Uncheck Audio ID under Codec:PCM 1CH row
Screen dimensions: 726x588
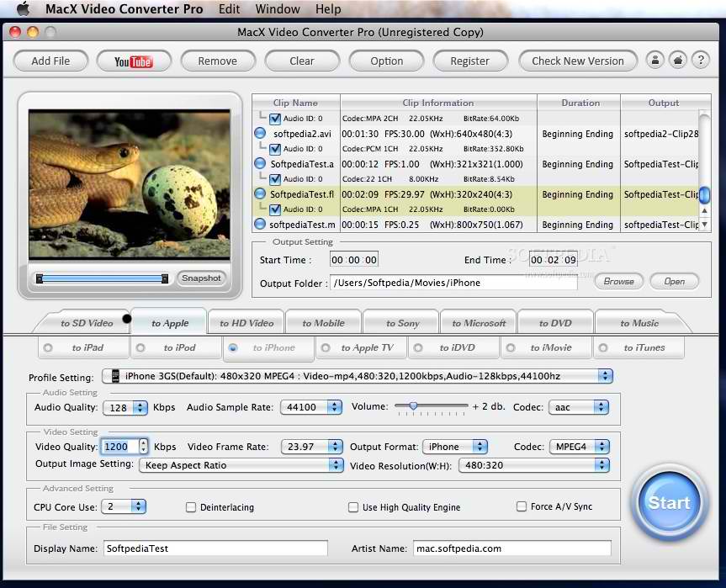click(275, 149)
